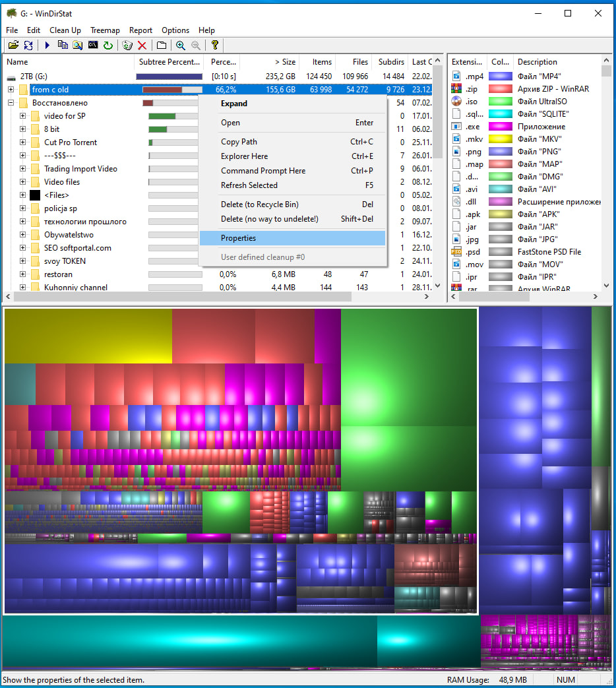This screenshot has width=616, height=688.
Task: Collapse the Восстановлено folder
Action: tap(11, 103)
